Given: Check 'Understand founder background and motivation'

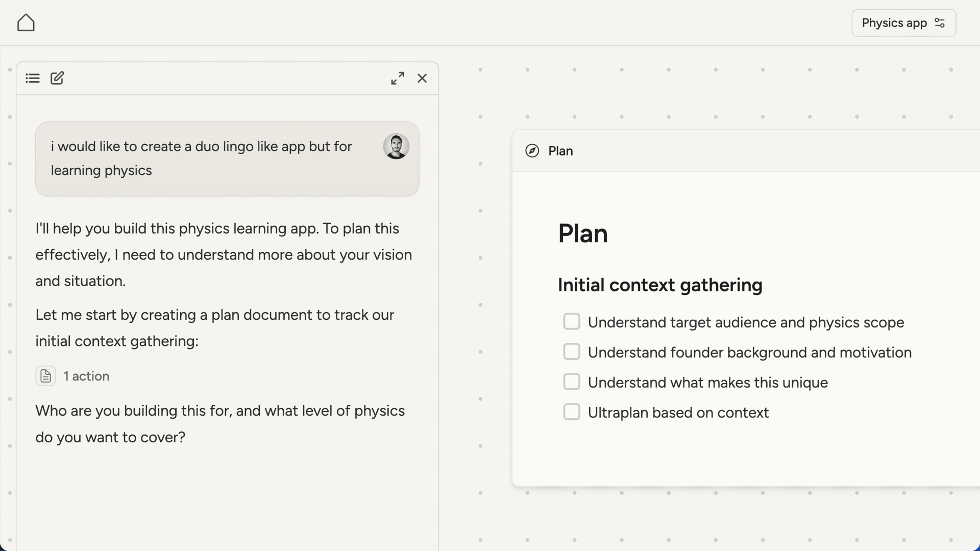Looking at the screenshot, I should (572, 352).
